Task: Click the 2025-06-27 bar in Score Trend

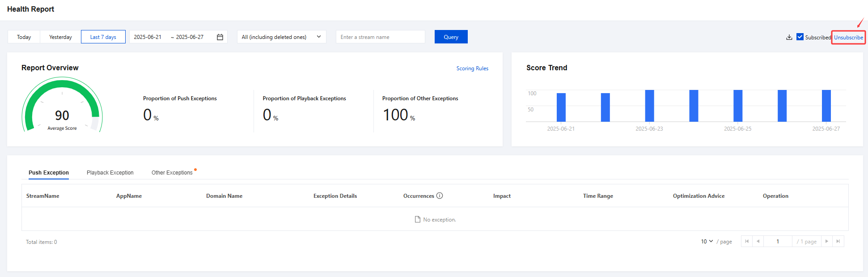Action: pyautogui.click(x=826, y=106)
